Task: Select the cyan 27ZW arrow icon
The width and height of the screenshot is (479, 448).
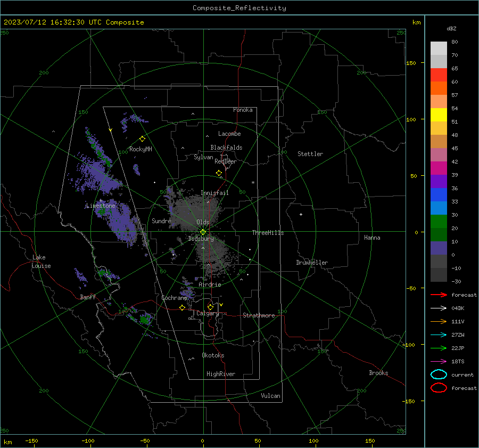Action: pyautogui.click(x=439, y=335)
